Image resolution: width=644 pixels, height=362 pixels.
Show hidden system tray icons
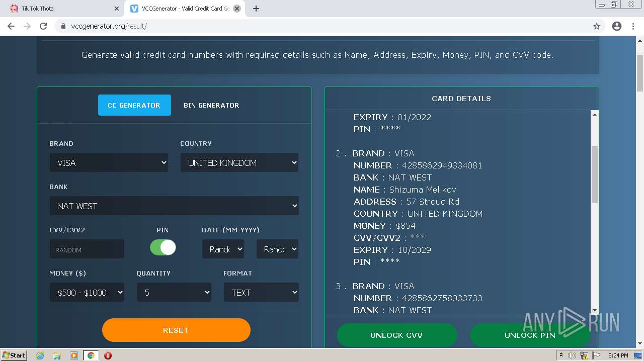click(x=561, y=355)
